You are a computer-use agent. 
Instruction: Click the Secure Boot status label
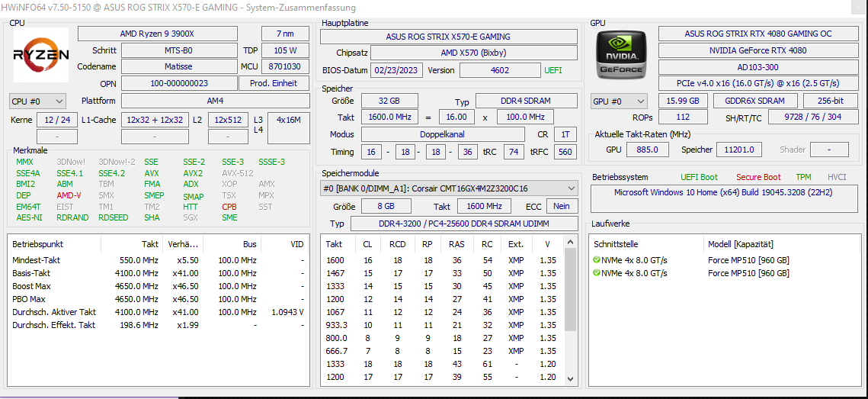pos(758,177)
